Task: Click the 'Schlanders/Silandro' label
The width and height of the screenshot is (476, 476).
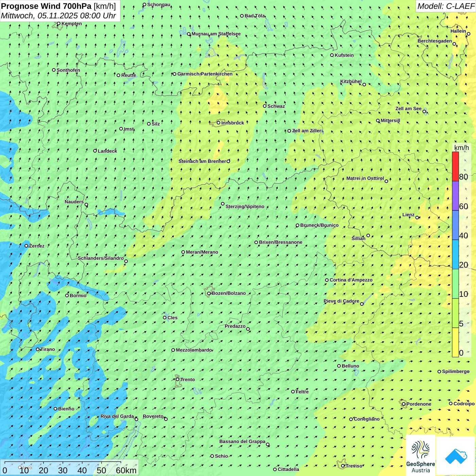Action: (101, 258)
